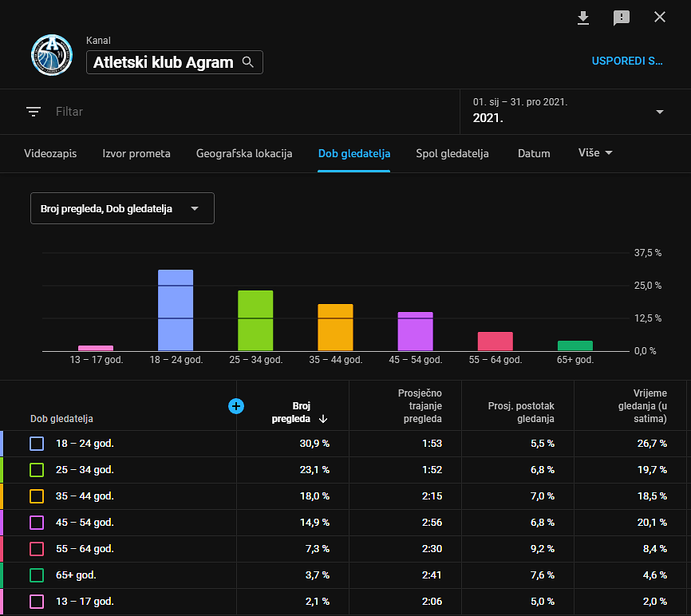Switch to the Geografska lokacija tab
This screenshot has width=691, height=616.
tap(244, 153)
